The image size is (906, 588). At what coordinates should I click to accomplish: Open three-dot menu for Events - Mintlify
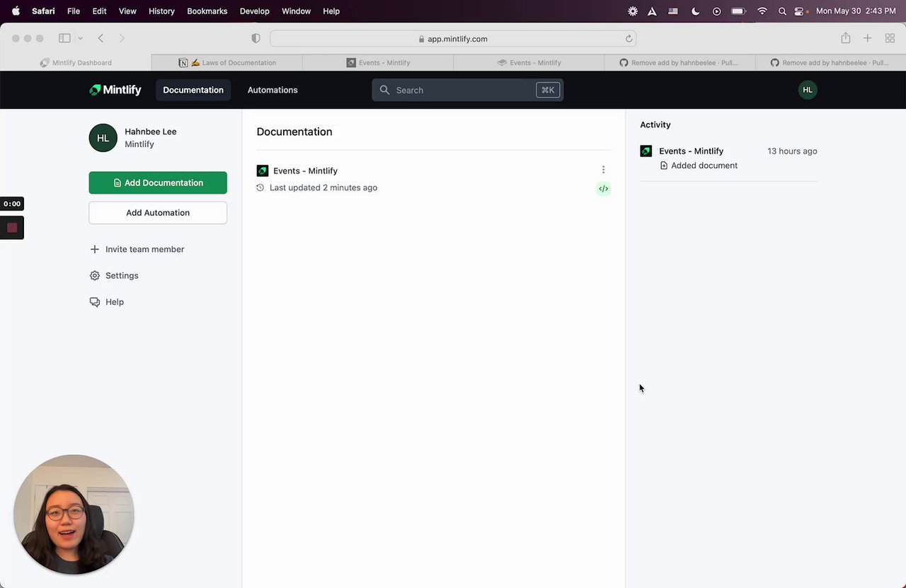click(x=603, y=170)
